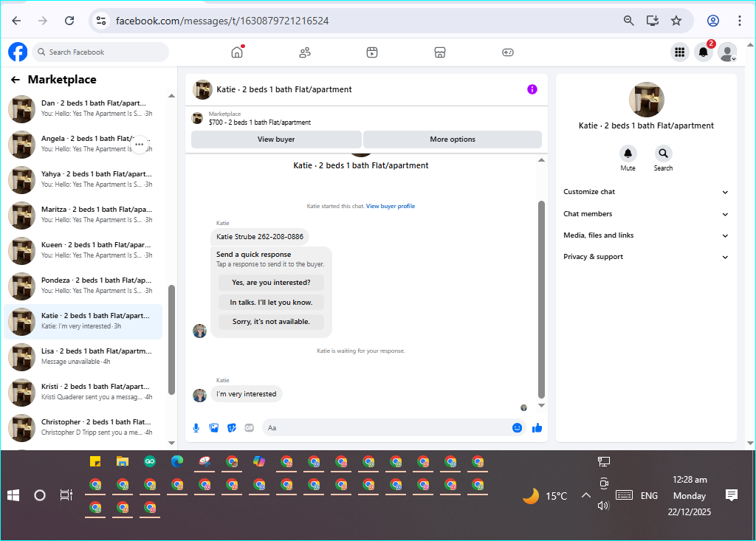Open Chrome three-dot menu
Image resolution: width=756 pixels, height=541 pixels.
point(740,21)
